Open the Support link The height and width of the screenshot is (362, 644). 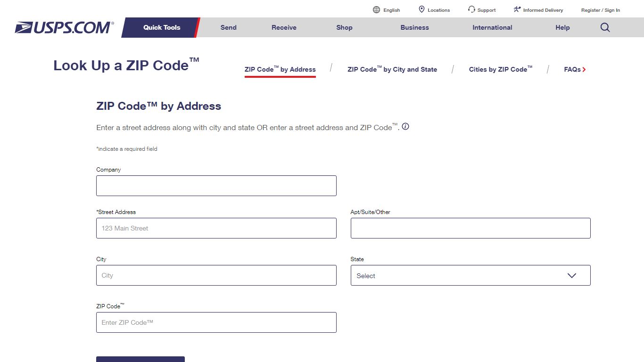pos(487,10)
